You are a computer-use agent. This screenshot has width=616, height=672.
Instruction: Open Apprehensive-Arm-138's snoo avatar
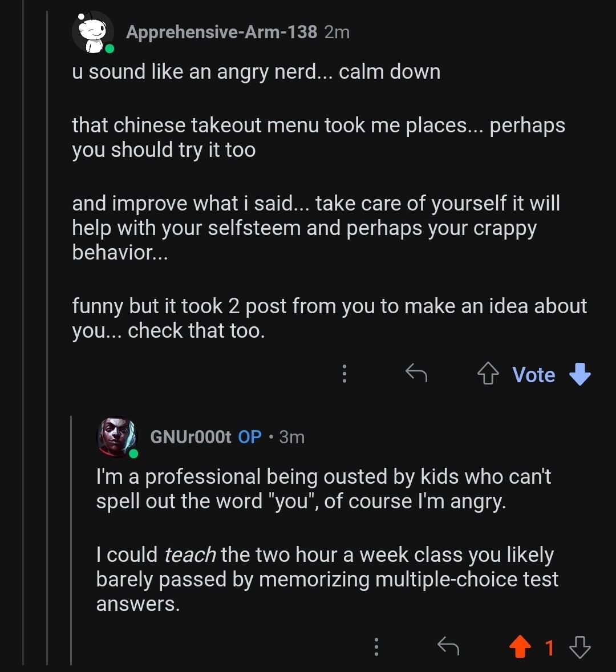point(92,33)
